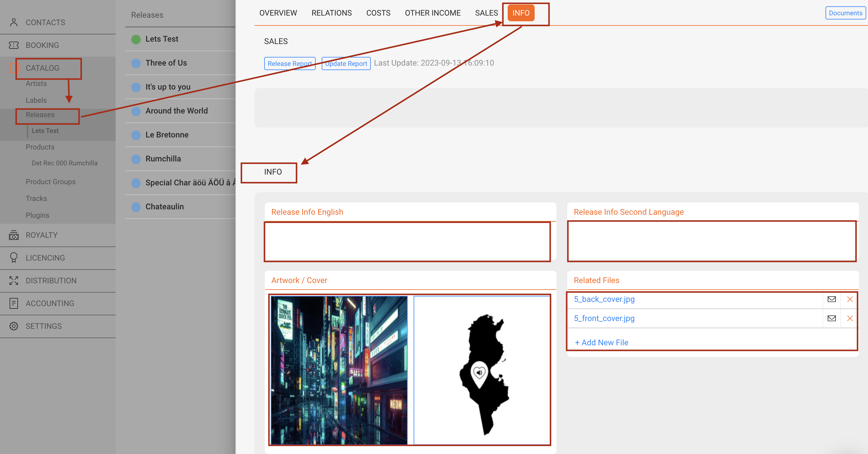The height and width of the screenshot is (454, 868).
Task: Select the INFO tab
Action: point(521,13)
